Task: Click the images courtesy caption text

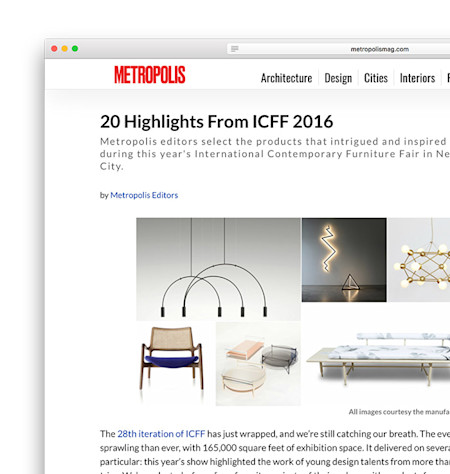Action: coord(399,412)
